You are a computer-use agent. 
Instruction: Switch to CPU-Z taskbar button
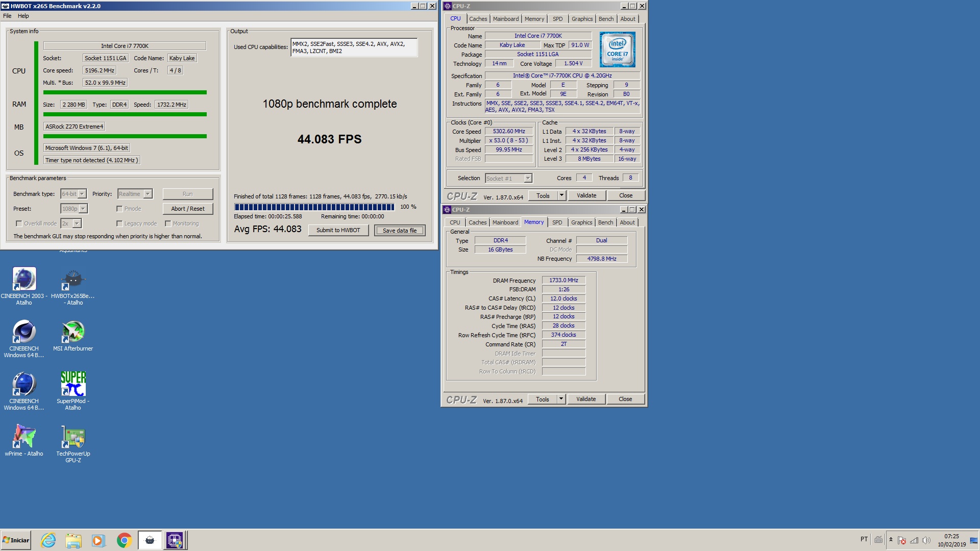(x=175, y=540)
